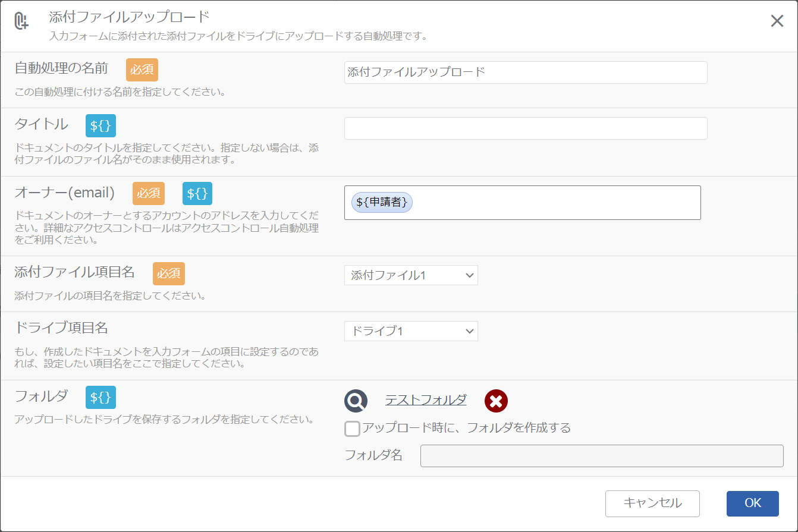798x532 pixels.
Task: Open the ドライブ1 dropdown
Action: 410,331
